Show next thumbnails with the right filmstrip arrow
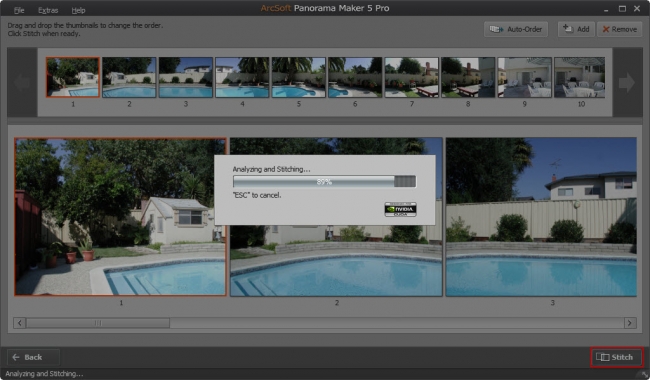The height and width of the screenshot is (380, 650). coord(627,82)
